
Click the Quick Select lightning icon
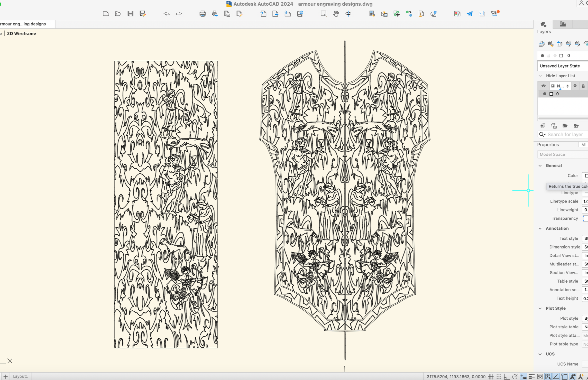coord(384,14)
